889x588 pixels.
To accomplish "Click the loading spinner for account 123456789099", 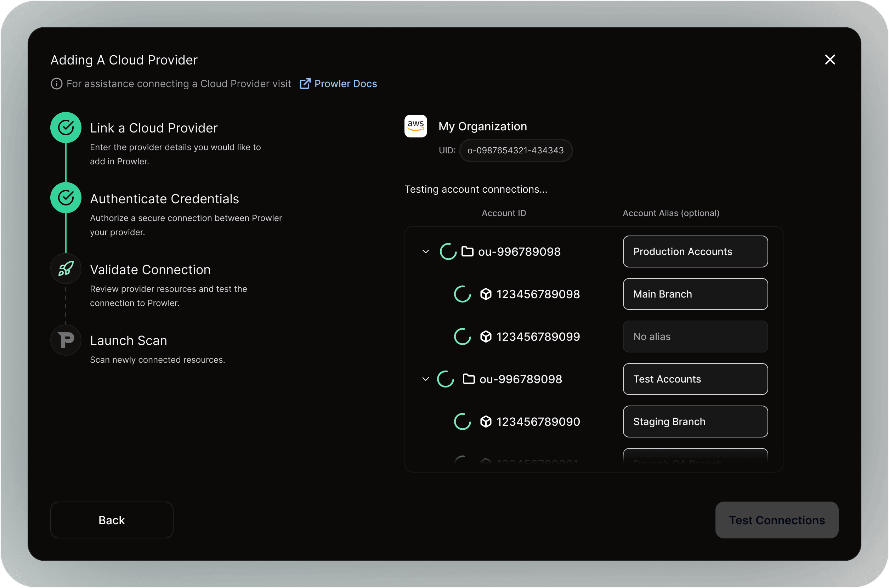I will [x=462, y=337].
